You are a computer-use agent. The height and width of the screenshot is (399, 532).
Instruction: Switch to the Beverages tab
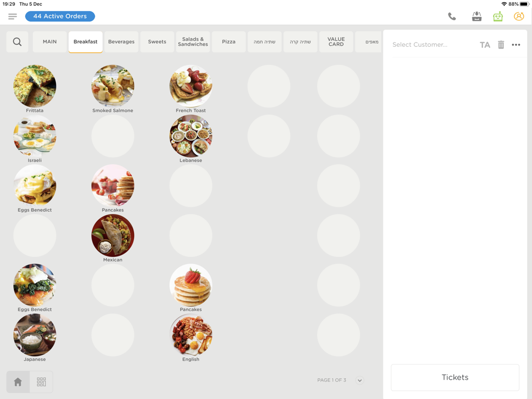pos(121,41)
